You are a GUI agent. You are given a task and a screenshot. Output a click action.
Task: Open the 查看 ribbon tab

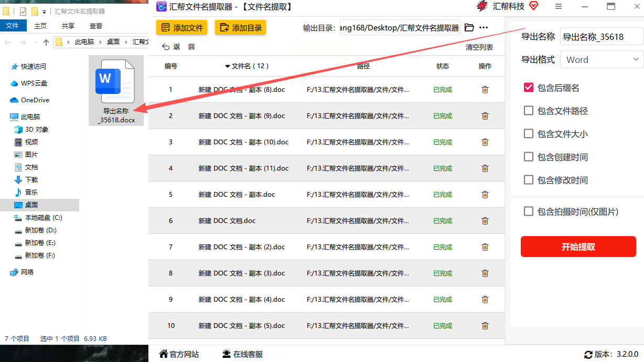point(96,26)
